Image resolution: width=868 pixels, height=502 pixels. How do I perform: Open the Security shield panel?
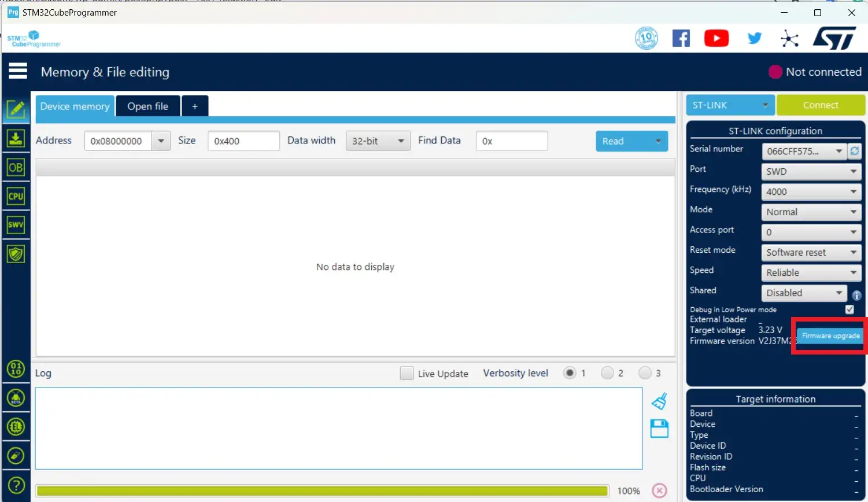16,254
